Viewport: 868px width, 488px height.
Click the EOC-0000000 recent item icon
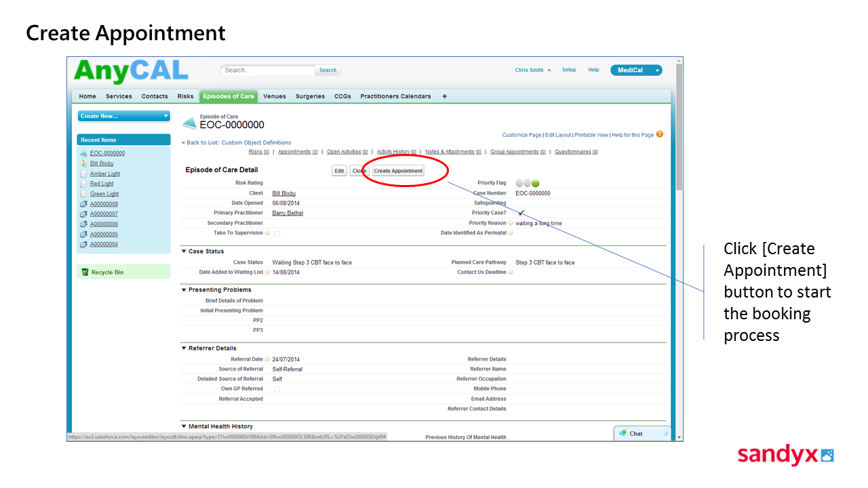tap(83, 153)
